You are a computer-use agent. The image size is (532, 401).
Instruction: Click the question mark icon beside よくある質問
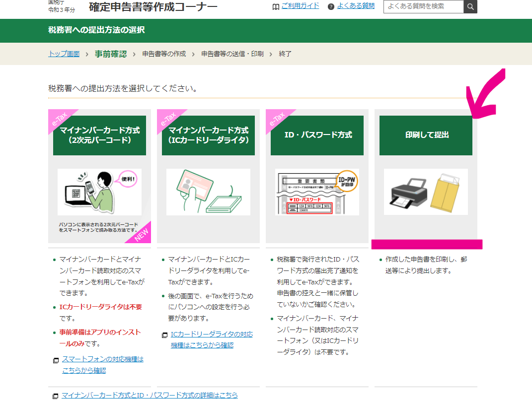pos(331,6)
